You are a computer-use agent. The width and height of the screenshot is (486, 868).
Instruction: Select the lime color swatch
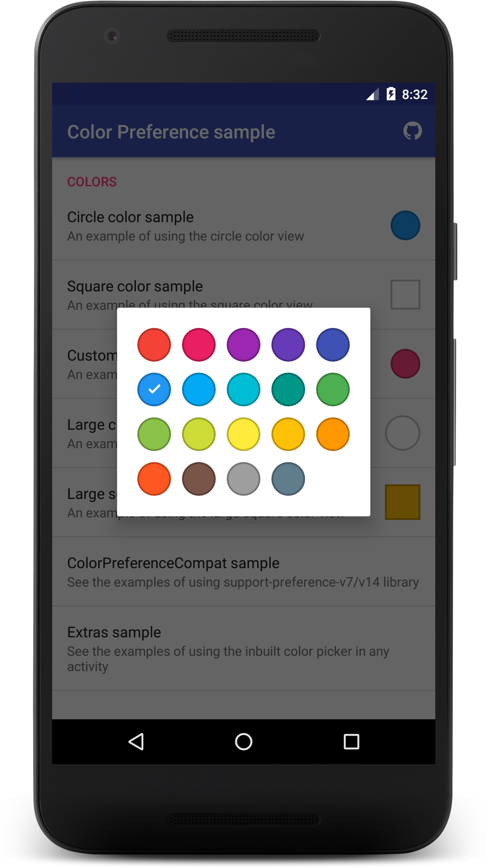point(199,434)
